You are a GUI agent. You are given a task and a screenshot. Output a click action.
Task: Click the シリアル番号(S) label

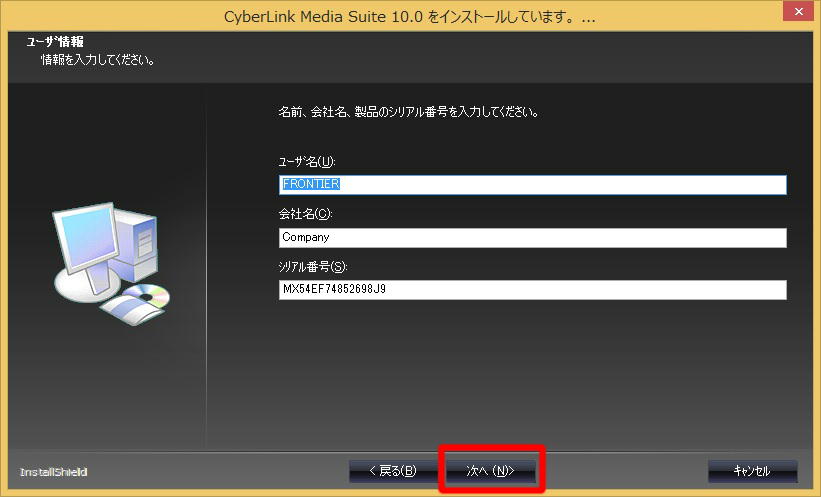coord(313,267)
